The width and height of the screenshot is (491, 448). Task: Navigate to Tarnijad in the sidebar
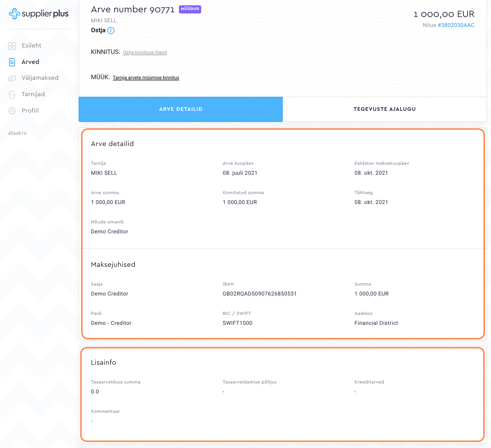(x=33, y=94)
